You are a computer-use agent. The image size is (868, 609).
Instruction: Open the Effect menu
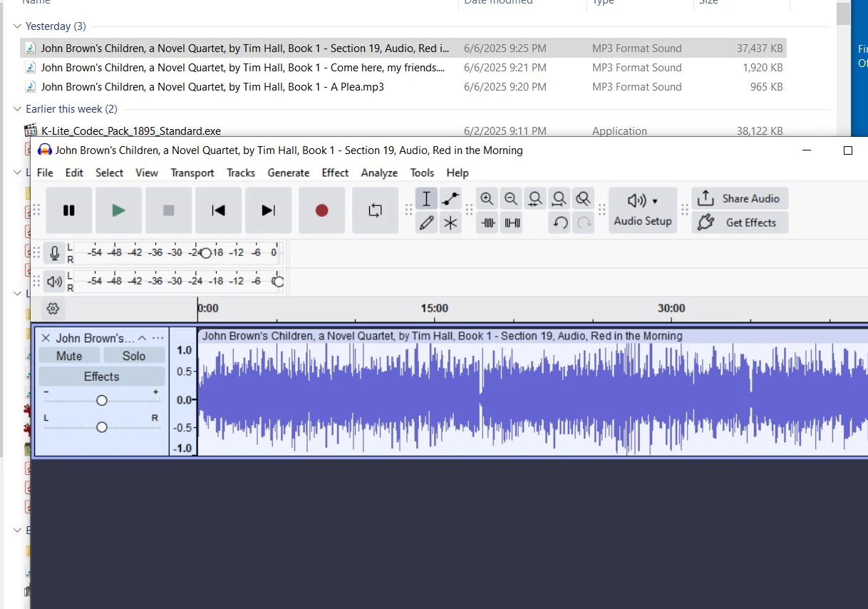click(335, 173)
